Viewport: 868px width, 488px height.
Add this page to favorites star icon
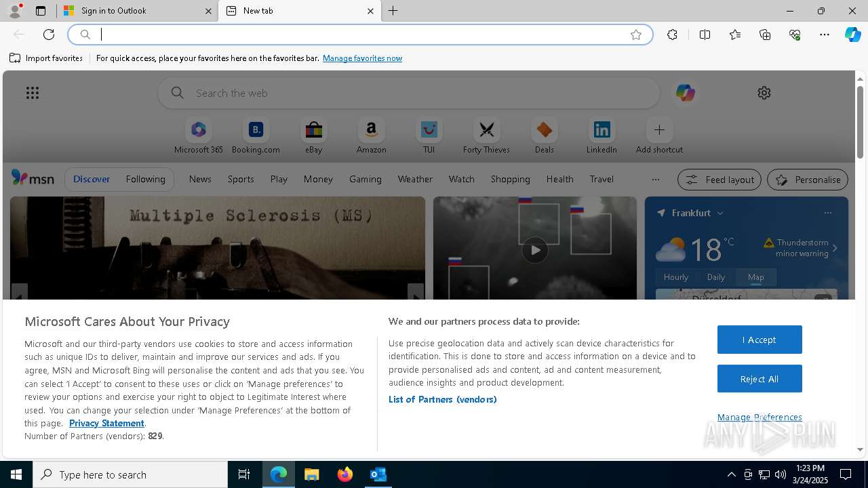pyautogui.click(x=636, y=35)
